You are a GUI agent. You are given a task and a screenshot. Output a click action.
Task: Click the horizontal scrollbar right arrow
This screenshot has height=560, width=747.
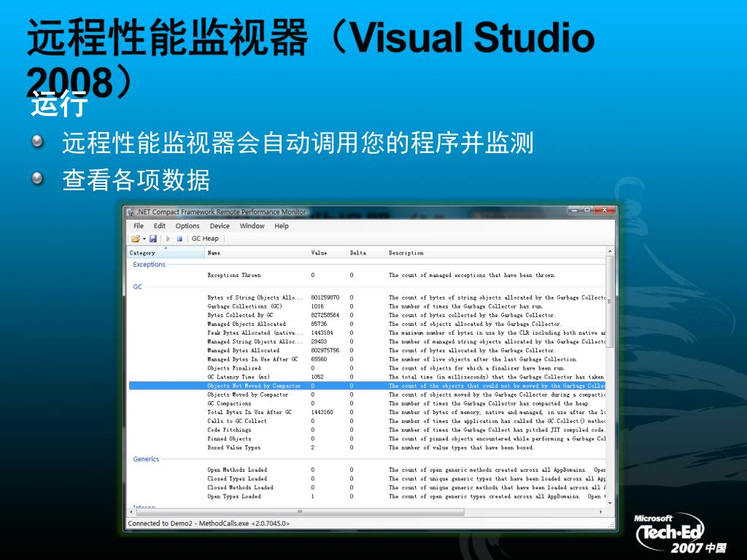point(601,512)
